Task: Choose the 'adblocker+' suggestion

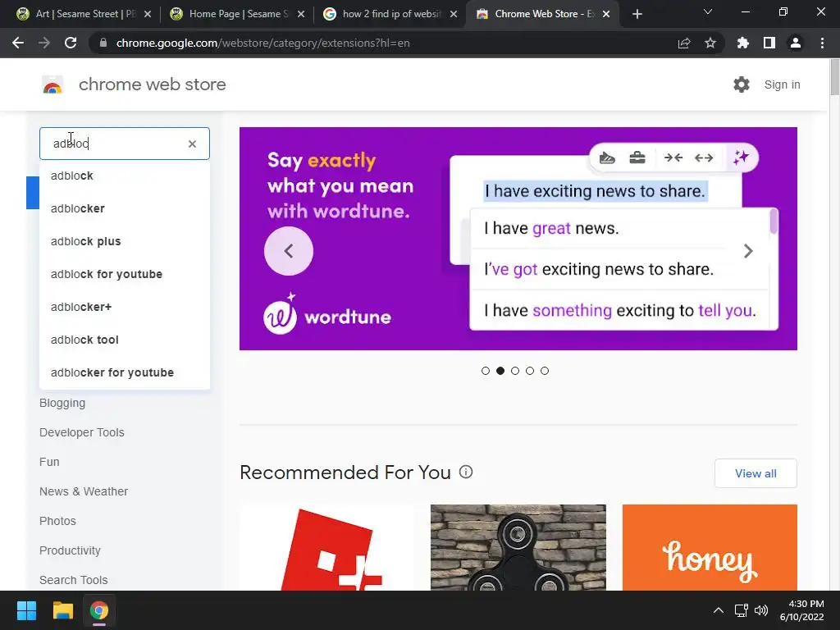Action: click(125, 307)
